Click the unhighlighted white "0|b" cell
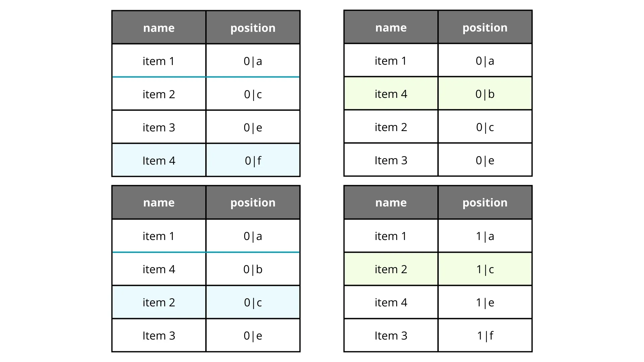This screenshot has height=362, width=644. click(x=253, y=269)
